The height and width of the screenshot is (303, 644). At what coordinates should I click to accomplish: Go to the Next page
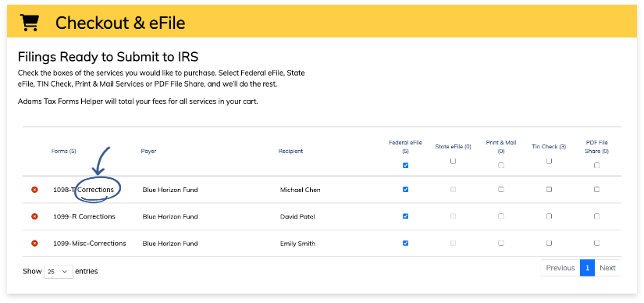(607, 268)
